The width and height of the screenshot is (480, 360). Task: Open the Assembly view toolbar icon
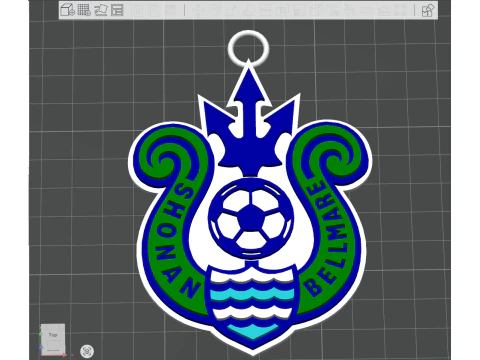428,10
